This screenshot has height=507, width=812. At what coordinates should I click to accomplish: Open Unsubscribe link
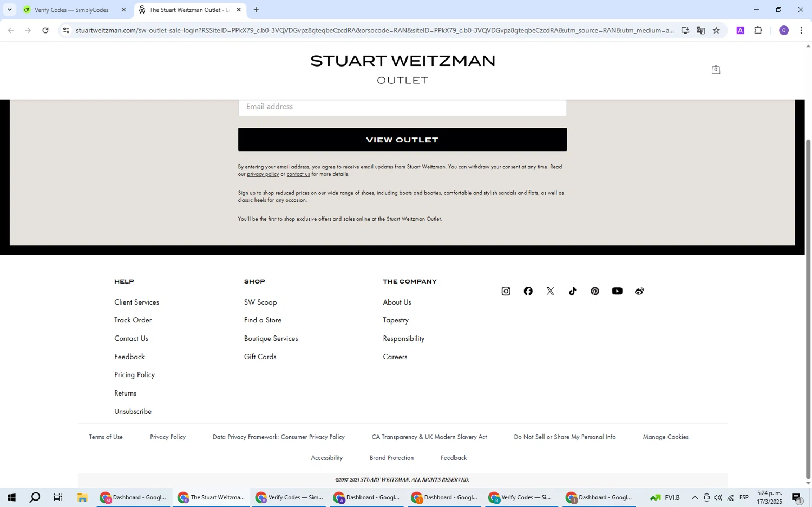coord(133,412)
